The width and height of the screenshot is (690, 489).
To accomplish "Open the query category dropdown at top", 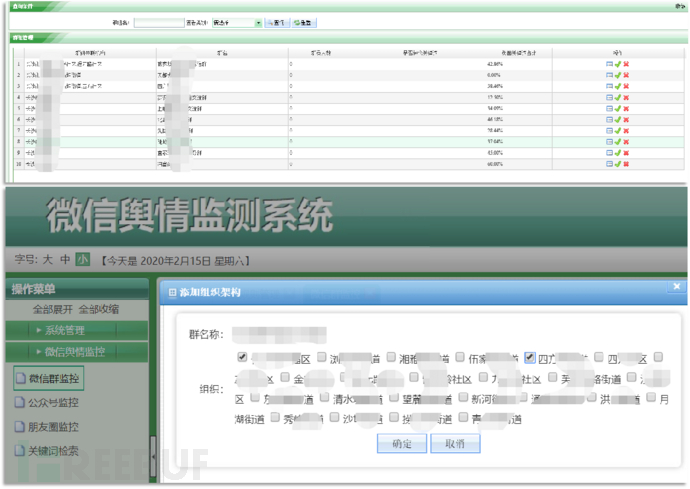I will [x=237, y=22].
